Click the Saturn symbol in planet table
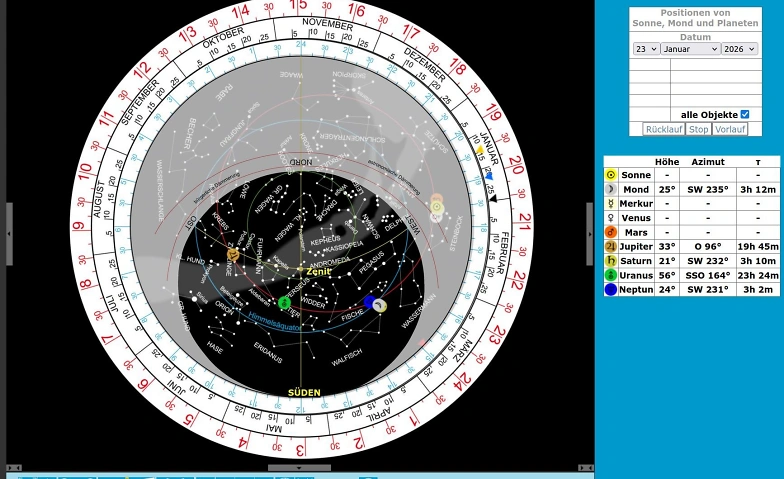 pos(610,261)
